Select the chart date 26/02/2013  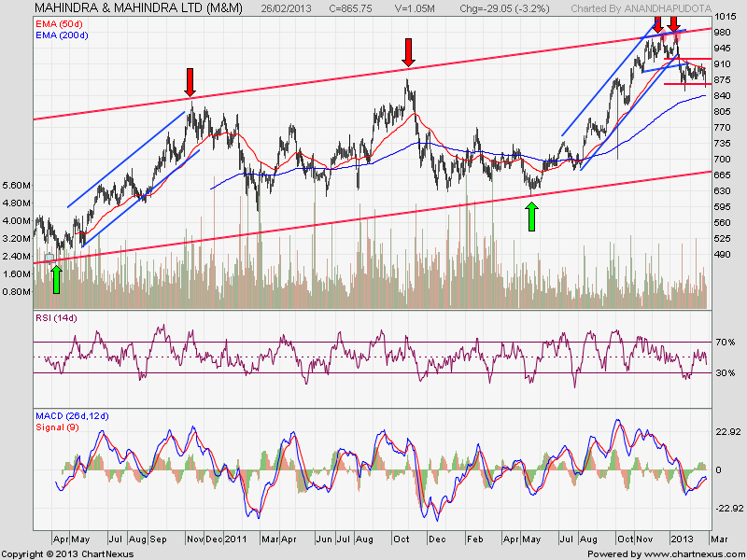point(286,8)
